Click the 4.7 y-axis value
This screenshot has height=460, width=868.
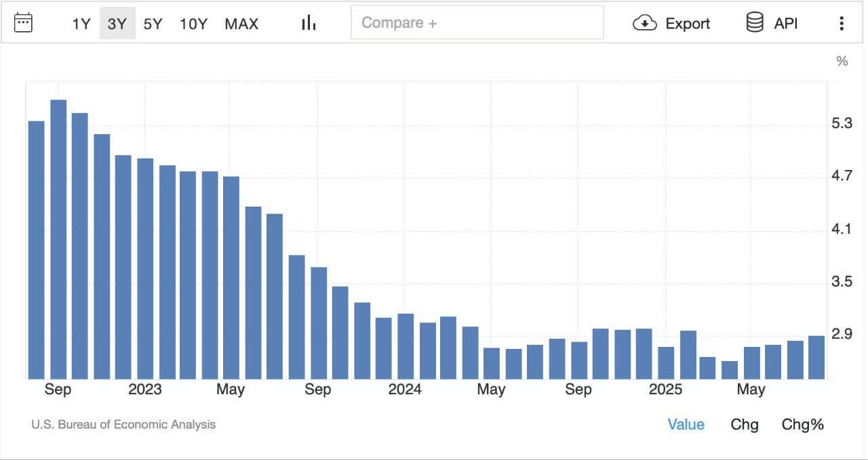pos(842,176)
